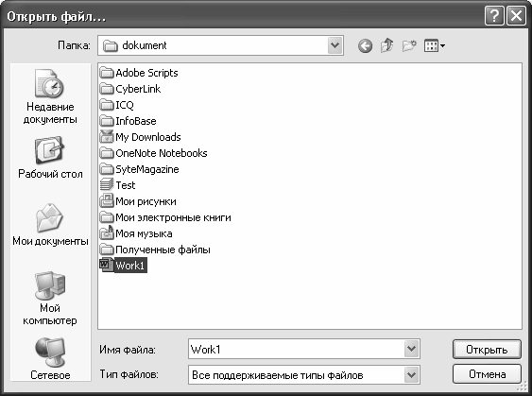
Task: Select the My Downloads folder
Action: click(x=140, y=137)
